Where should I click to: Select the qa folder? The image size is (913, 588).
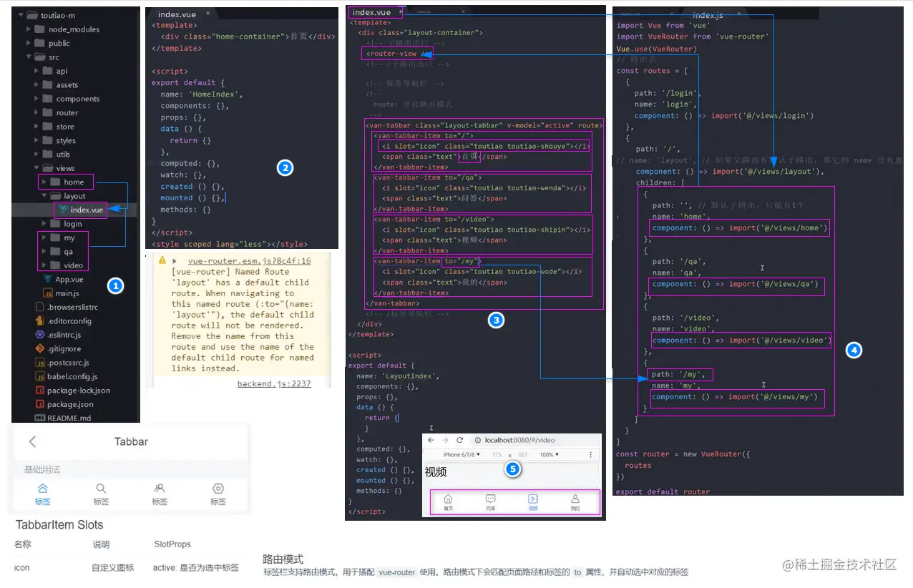coord(62,251)
